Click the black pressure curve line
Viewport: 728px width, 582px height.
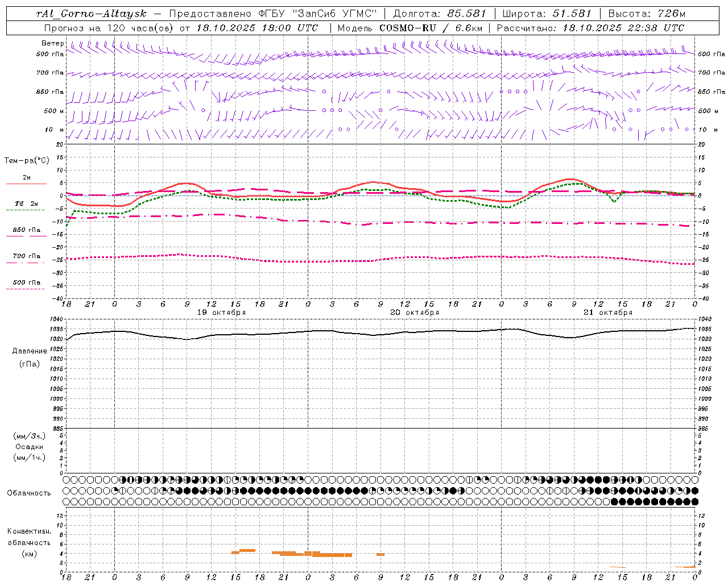381,334
